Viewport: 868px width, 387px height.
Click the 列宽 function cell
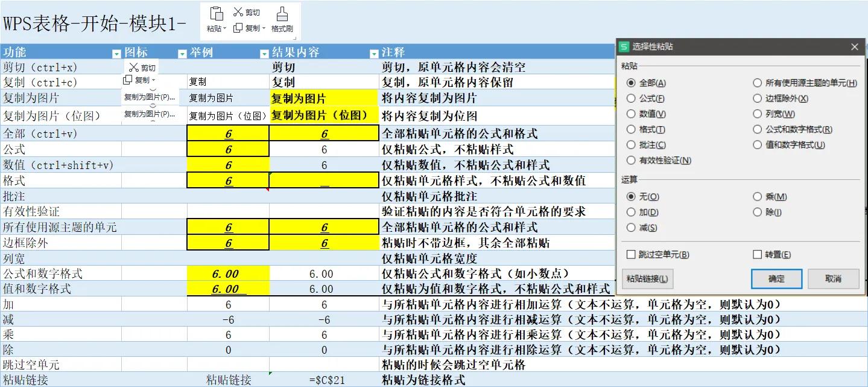coord(61,258)
